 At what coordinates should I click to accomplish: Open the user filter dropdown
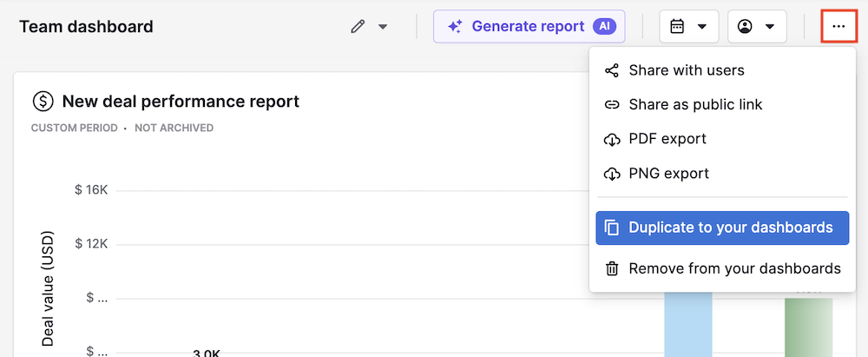[757, 26]
